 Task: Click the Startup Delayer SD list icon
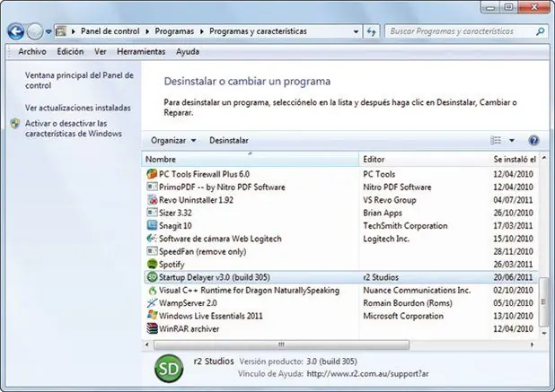pos(152,277)
